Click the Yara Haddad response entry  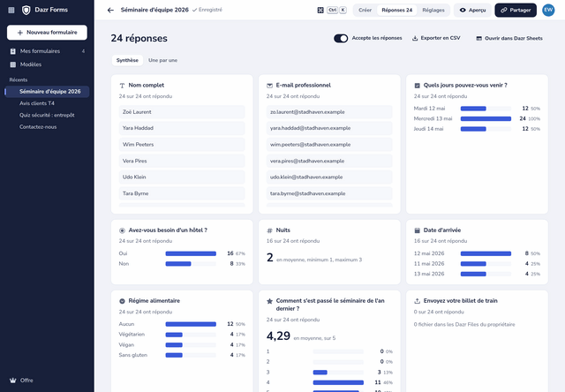tap(182, 128)
